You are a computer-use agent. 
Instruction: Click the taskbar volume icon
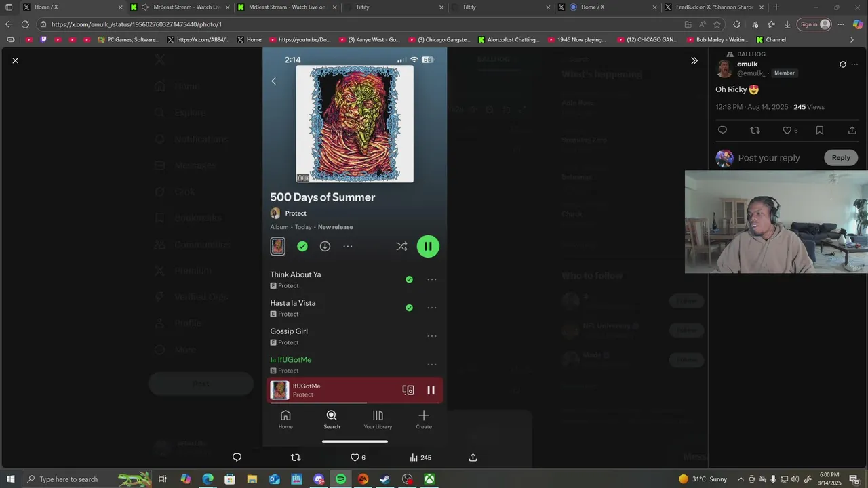click(x=795, y=479)
